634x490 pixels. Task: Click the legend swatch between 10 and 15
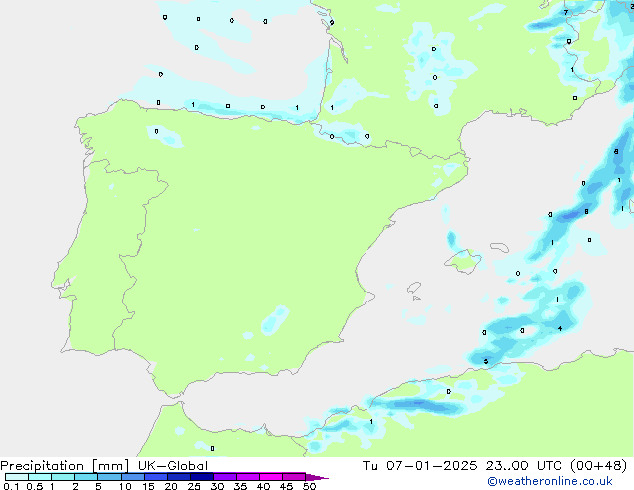tap(133, 477)
